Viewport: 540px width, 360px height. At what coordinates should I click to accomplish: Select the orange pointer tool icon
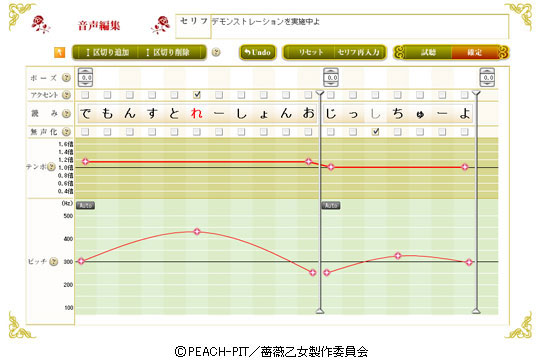pyautogui.click(x=60, y=52)
